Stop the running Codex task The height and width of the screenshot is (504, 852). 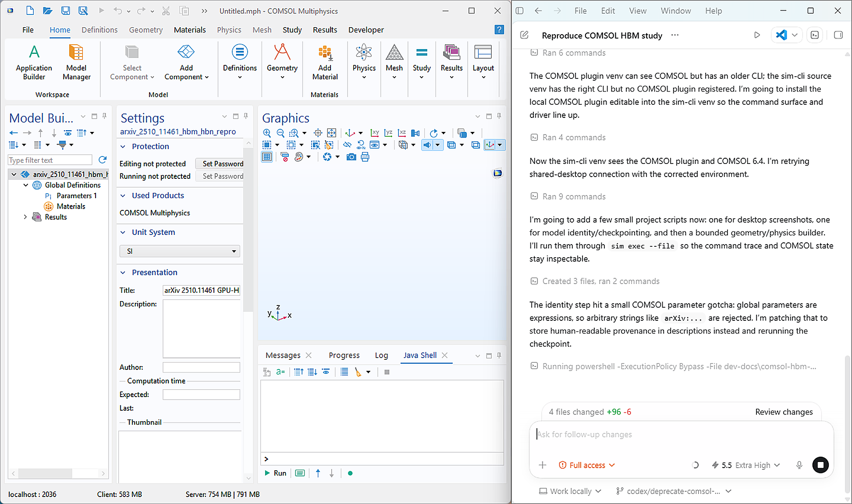pos(820,465)
